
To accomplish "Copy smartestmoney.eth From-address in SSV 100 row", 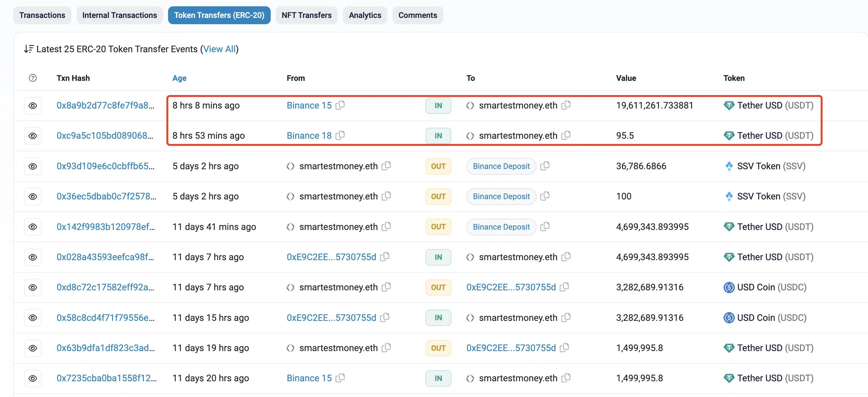I will click(x=386, y=196).
